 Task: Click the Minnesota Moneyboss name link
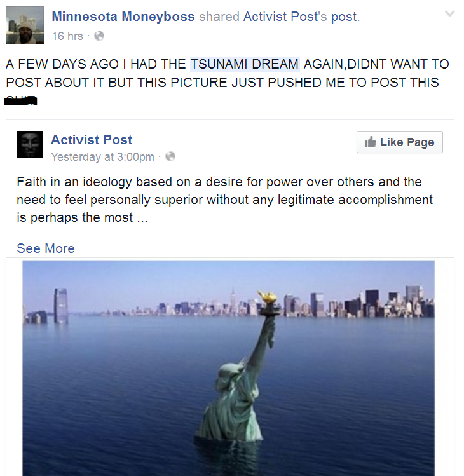tap(123, 17)
